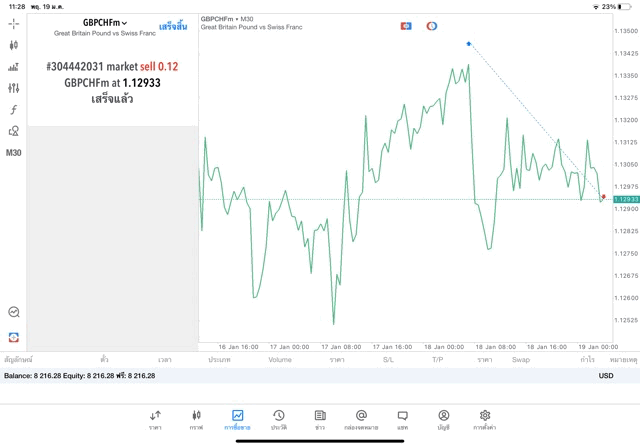This screenshot has height=447, width=640.
Task: Change the M30 timeframe
Action: tap(13, 153)
